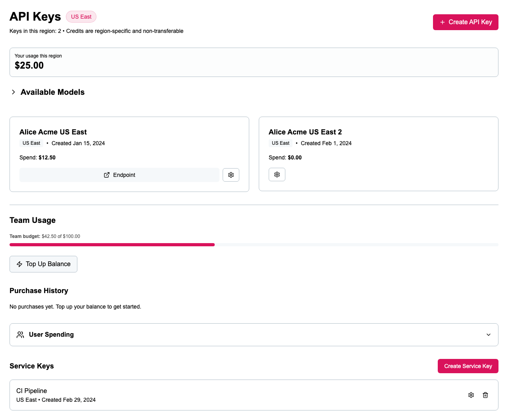Click US East tag on Alice Acme US East 2 card

(x=281, y=143)
